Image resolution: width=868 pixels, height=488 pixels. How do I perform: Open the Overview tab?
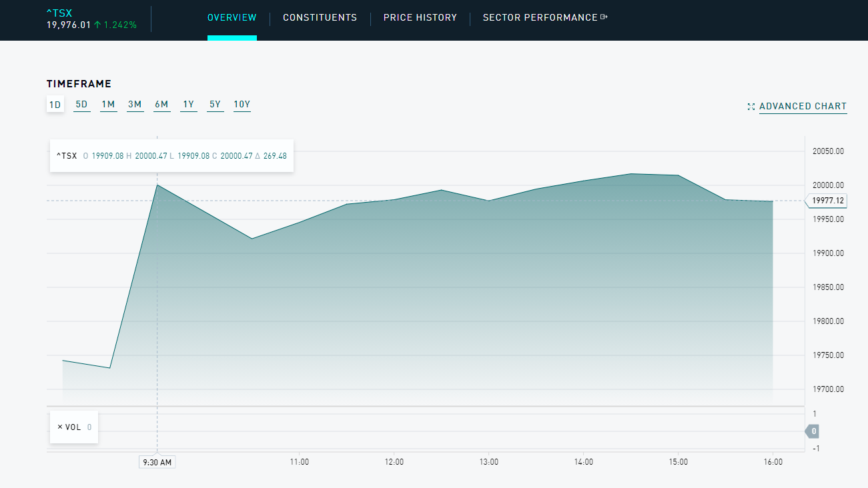232,18
